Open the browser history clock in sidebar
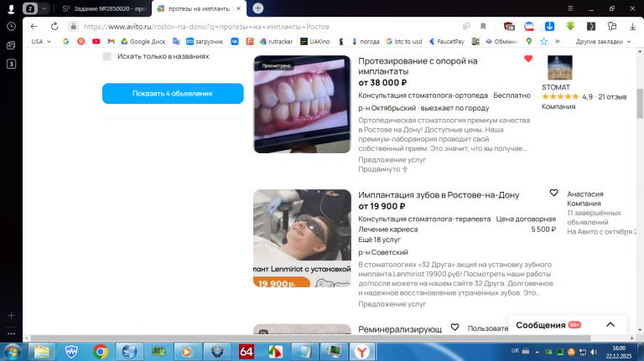 (x=11, y=27)
